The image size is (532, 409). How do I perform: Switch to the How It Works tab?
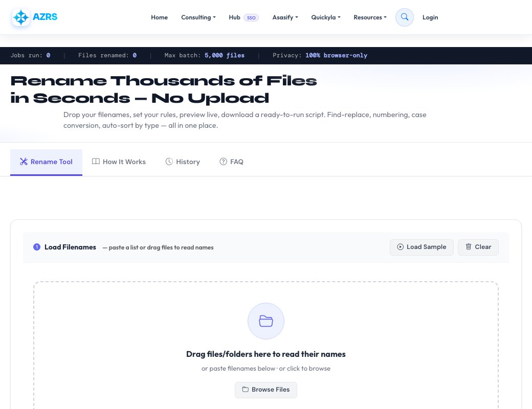point(119,162)
